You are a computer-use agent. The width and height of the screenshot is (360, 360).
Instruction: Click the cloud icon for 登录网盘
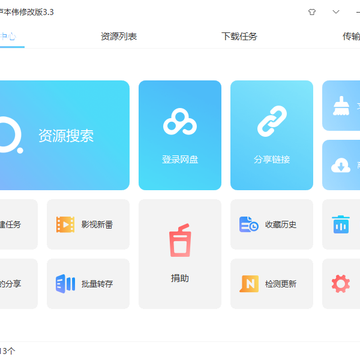point(180,122)
